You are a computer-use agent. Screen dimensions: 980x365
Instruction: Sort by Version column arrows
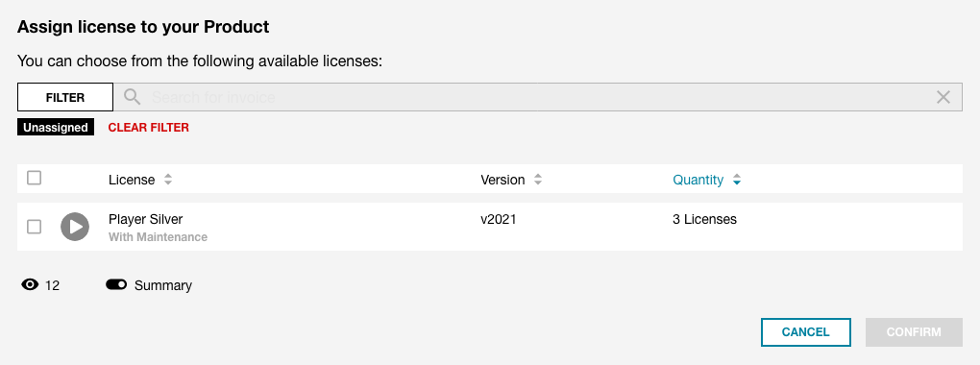coord(537,180)
